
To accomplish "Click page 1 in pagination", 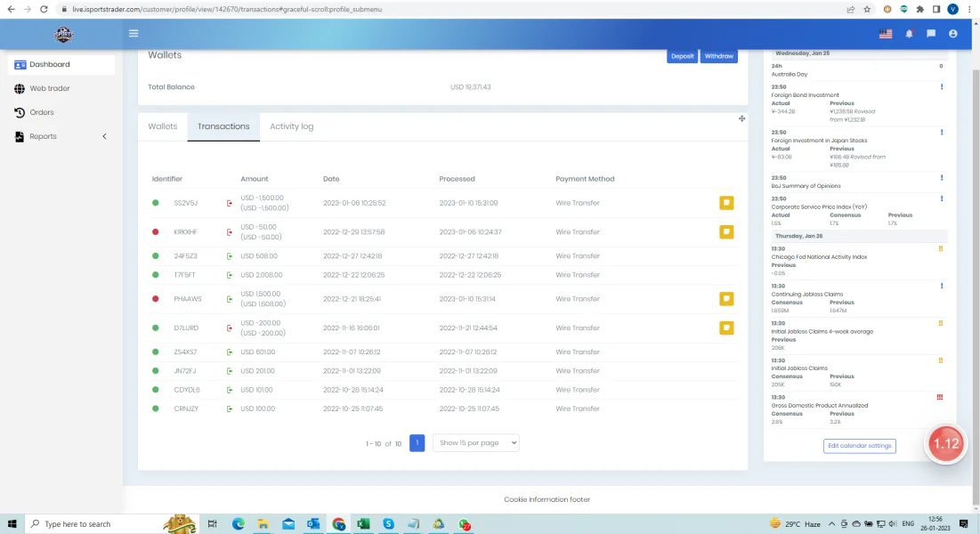I will (417, 442).
